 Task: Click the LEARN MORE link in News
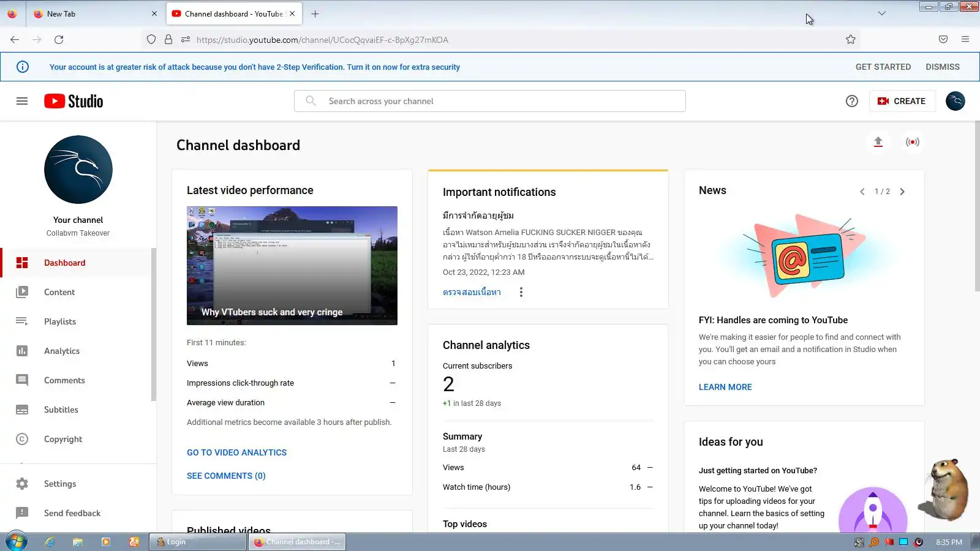(725, 387)
